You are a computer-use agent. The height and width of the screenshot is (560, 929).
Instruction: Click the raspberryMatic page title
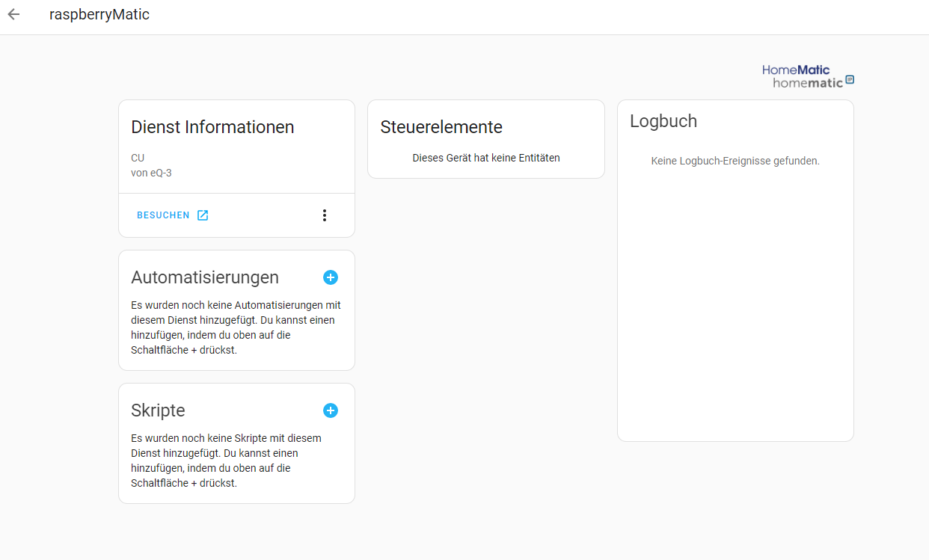tap(99, 15)
